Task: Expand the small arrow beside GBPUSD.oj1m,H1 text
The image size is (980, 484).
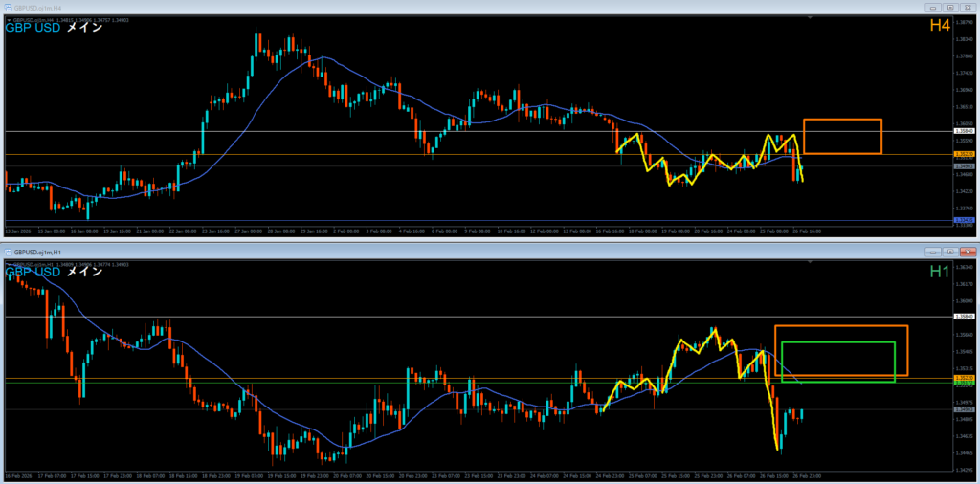Action: point(8,263)
